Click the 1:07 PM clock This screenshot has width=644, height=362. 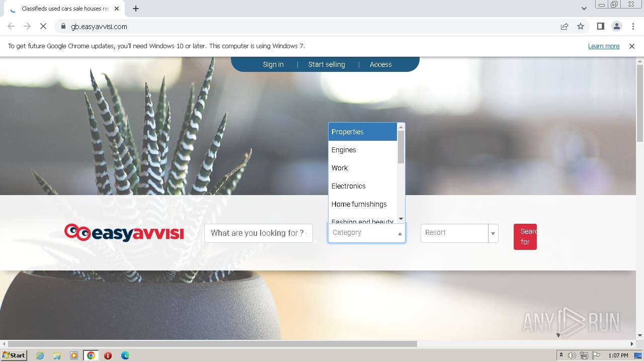(x=618, y=355)
